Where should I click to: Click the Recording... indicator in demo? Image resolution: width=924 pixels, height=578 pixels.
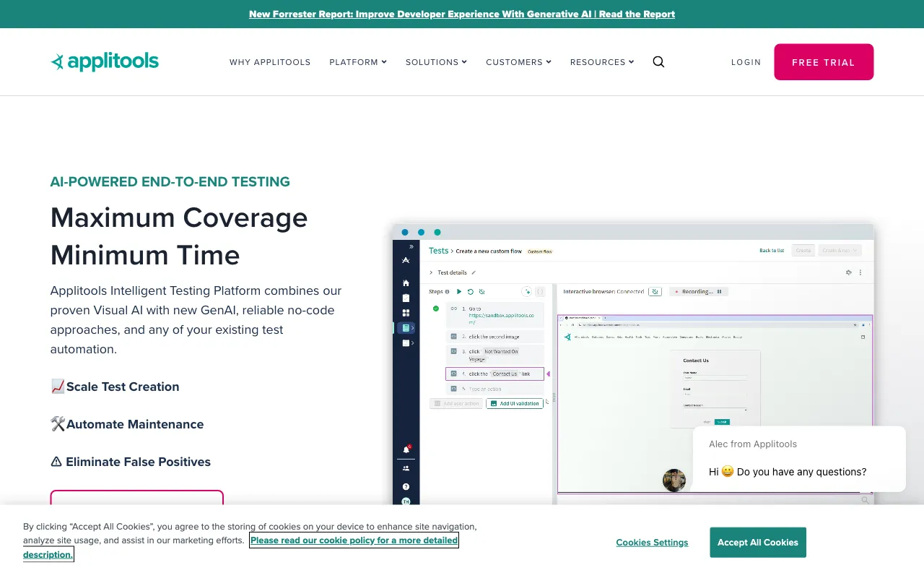pos(697,292)
